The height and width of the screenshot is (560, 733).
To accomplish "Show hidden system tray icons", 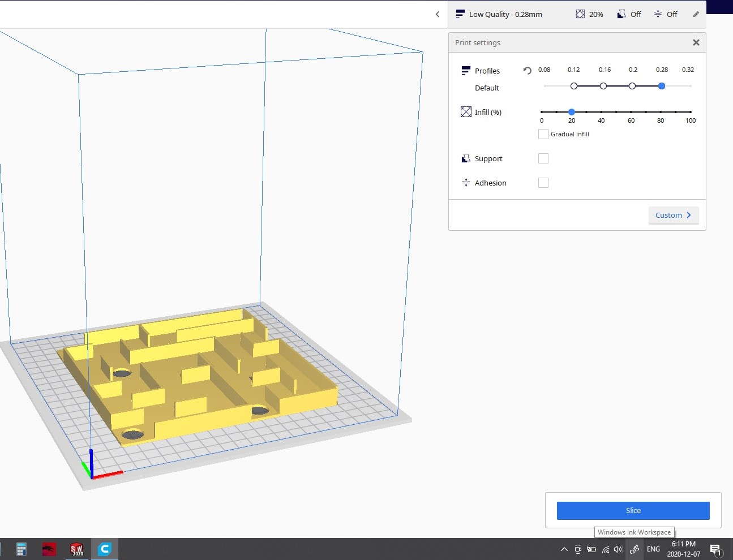I will [x=564, y=549].
